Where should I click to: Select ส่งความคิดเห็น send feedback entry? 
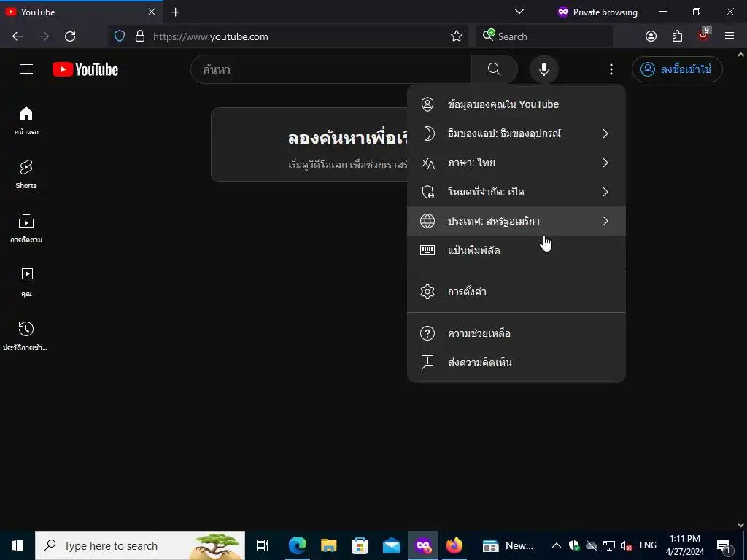coord(516,362)
